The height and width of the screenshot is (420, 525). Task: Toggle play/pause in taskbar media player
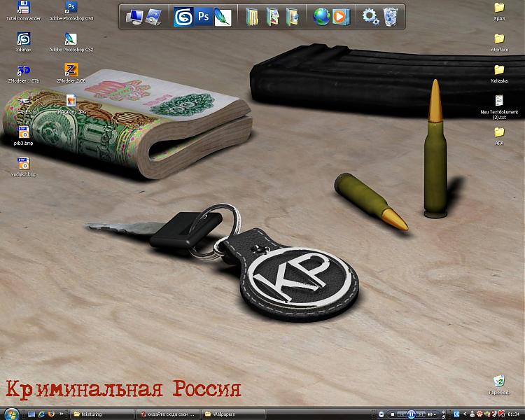[x=412, y=414]
